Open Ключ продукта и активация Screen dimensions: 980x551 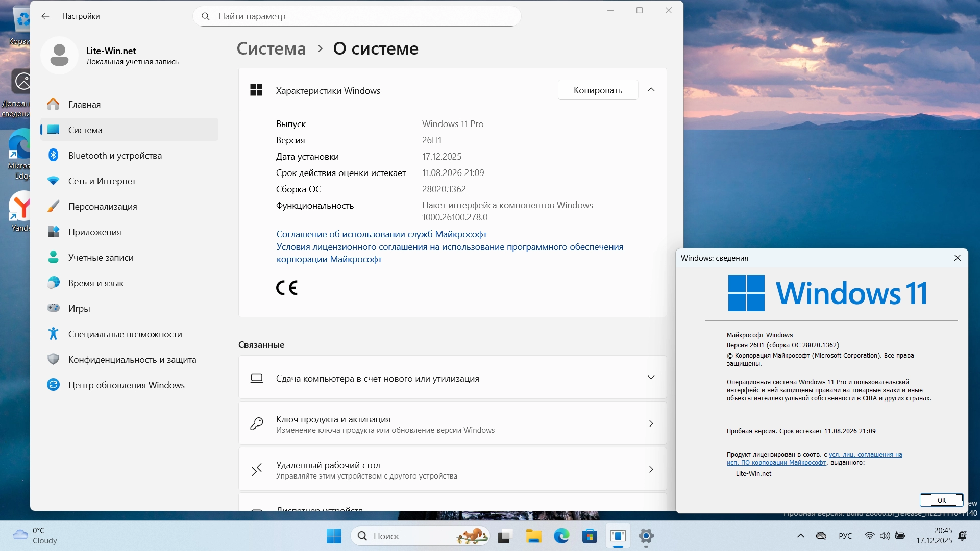pyautogui.click(x=452, y=424)
